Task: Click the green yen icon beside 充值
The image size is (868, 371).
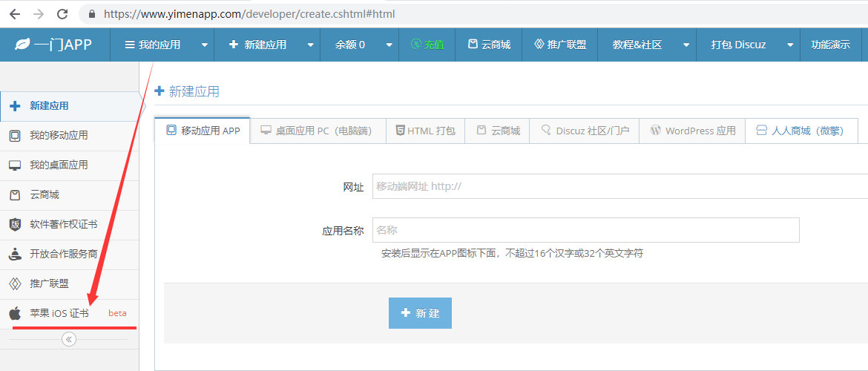Action: pyautogui.click(x=415, y=45)
